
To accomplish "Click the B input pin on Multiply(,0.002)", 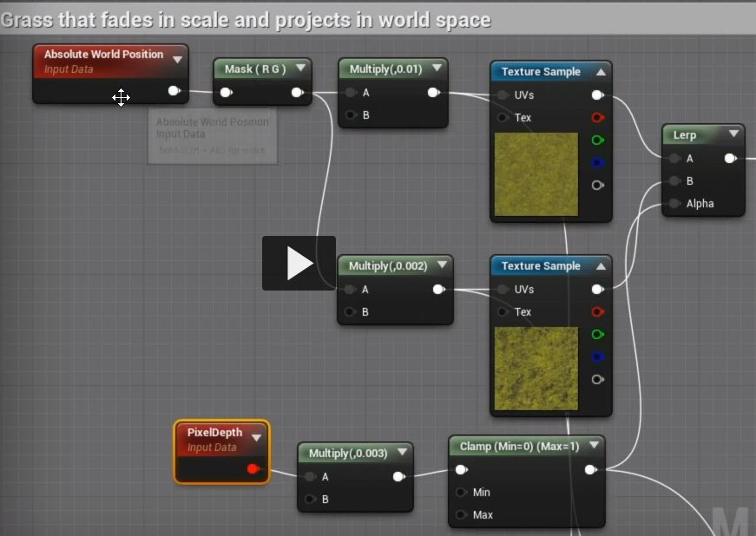I will [x=350, y=311].
